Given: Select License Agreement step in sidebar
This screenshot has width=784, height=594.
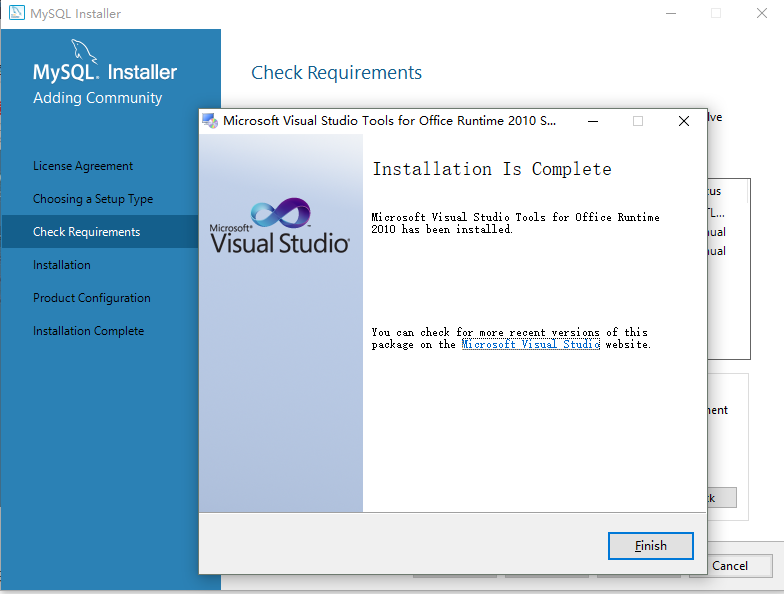Looking at the screenshot, I should (x=83, y=166).
